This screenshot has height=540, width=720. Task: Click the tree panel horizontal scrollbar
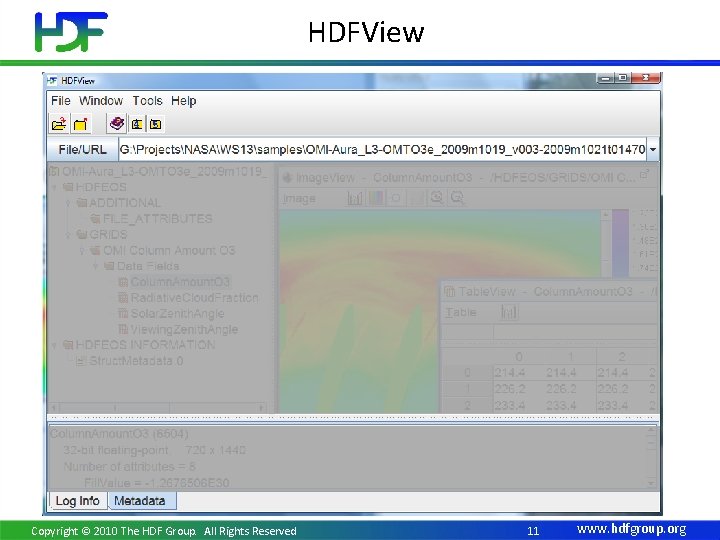[x=158, y=408]
